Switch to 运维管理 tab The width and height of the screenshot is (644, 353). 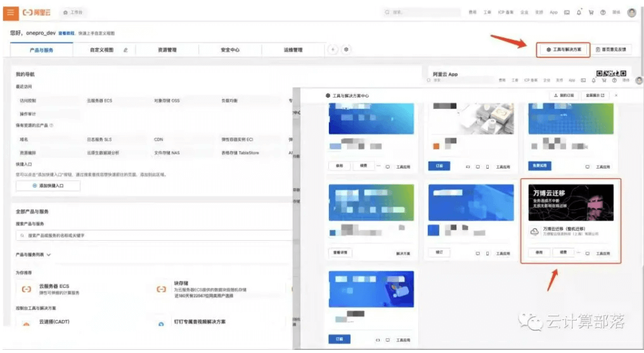[293, 50]
